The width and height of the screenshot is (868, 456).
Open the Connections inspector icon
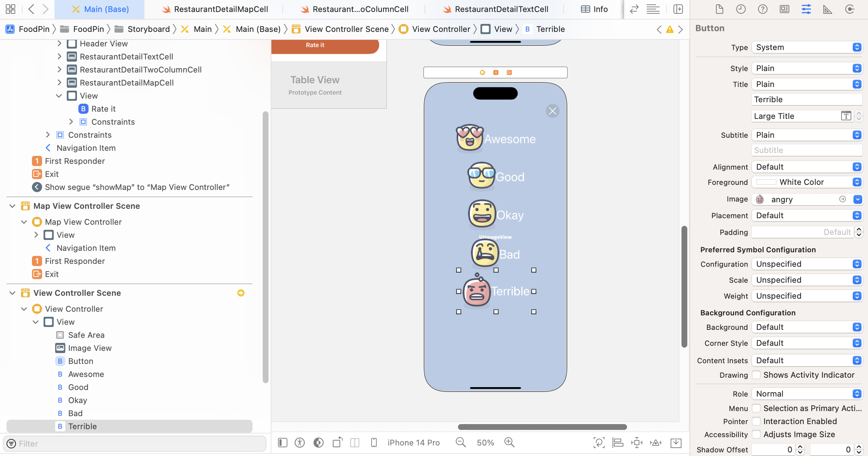pos(849,9)
